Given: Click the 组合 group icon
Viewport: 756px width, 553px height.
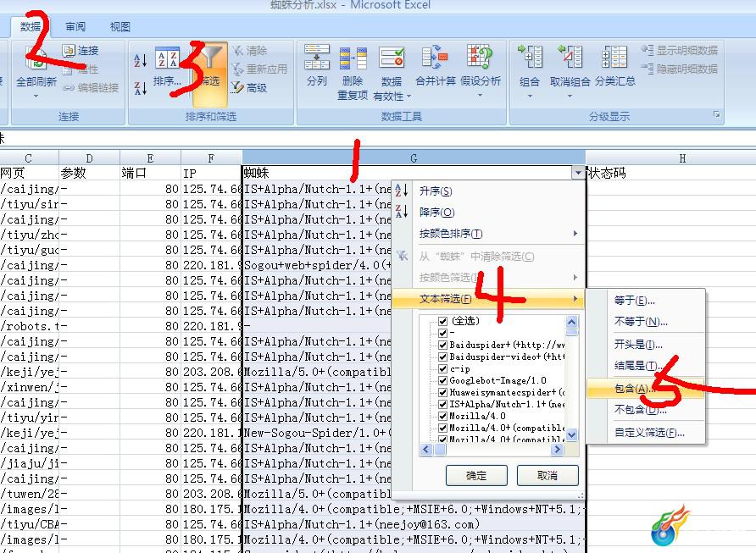Looking at the screenshot, I should (530, 57).
